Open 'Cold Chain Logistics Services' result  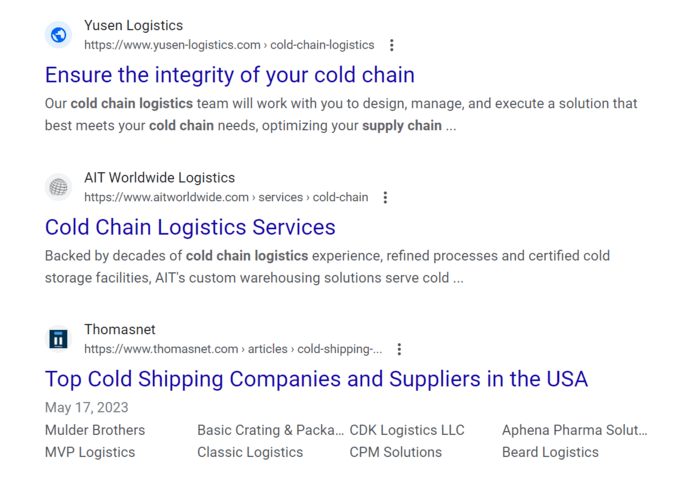pyautogui.click(x=190, y=227)
